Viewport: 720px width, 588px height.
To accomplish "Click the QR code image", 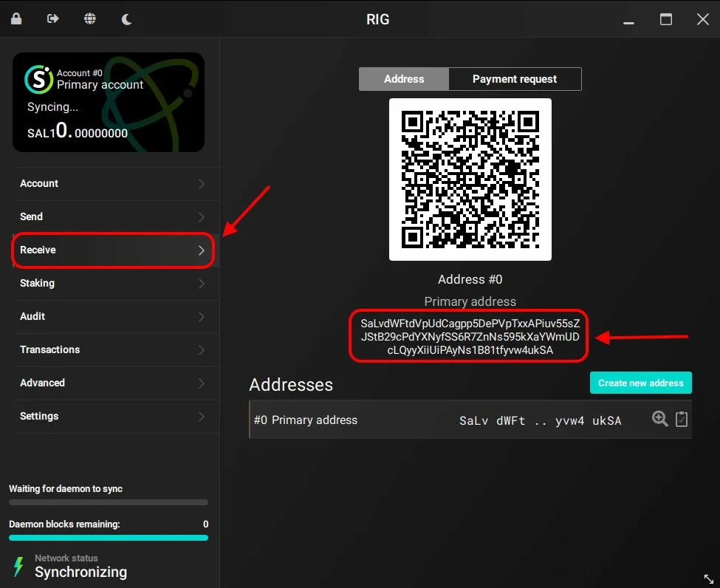I will 470,180.
